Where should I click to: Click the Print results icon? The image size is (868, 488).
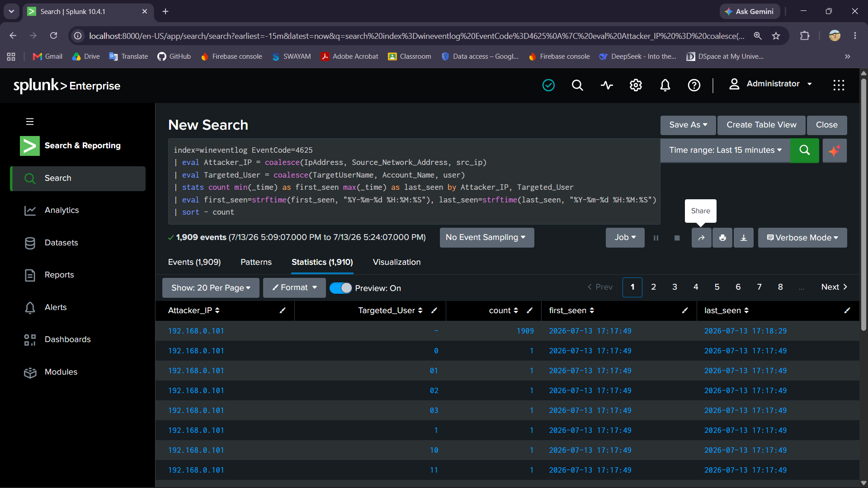722,238
